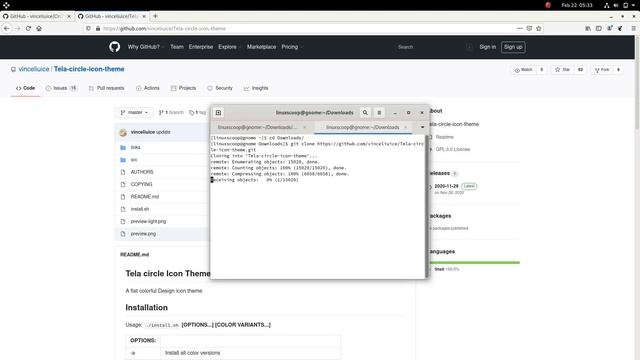Viewport: 640px width, 360px height.
Task: Open the Tela-circle-icon-theme repository link
Action: (89, 69)
